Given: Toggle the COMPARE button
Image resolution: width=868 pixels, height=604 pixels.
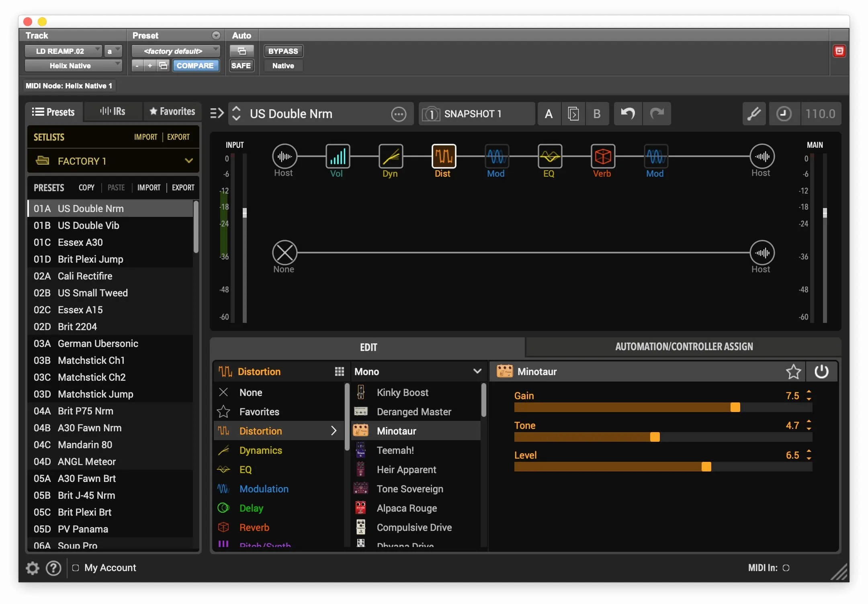Looking at the screenshot, I should pyautogui.click(x=195, y=65).
